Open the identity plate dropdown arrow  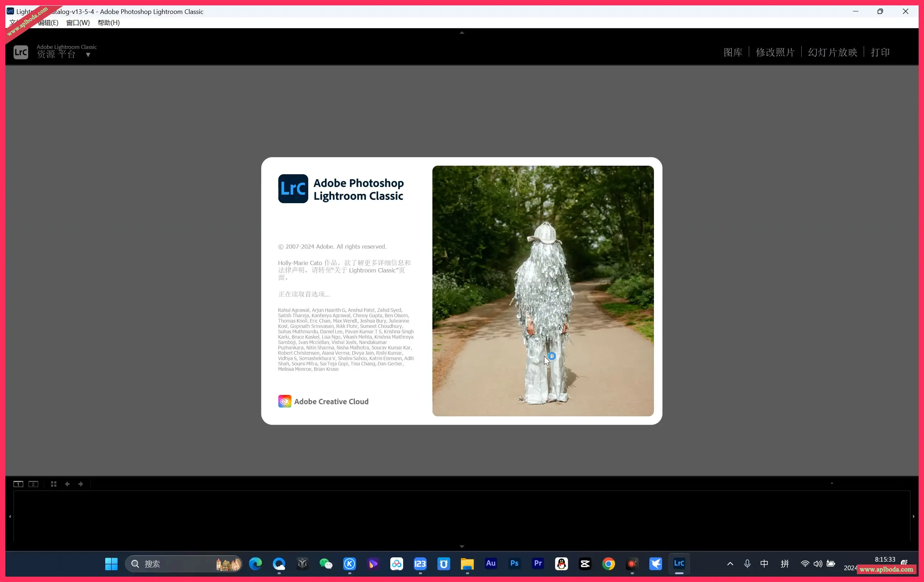[88, 55]
